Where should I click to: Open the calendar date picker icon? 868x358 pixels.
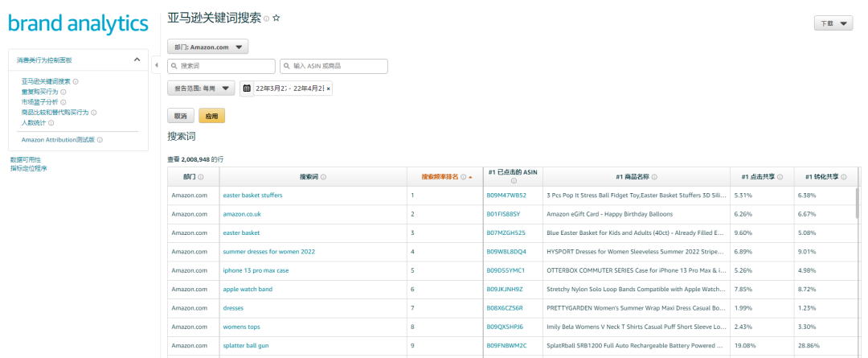click(247, 88)
